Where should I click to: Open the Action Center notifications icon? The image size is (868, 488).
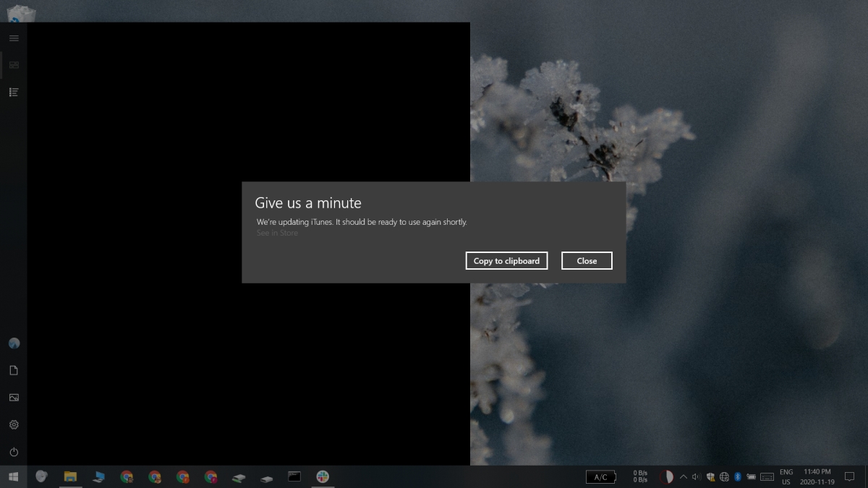pyautogui.click(x=850, y=477)
